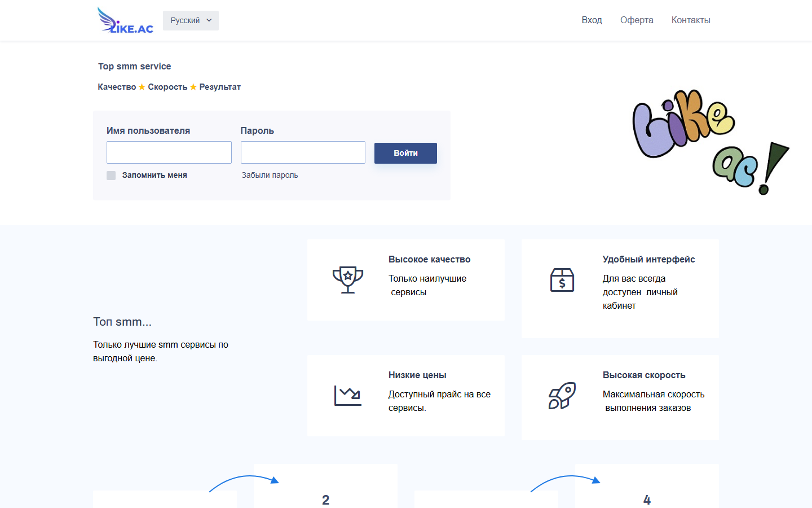
Task: Open the Русский language dropdown
Action: point(191,21)
